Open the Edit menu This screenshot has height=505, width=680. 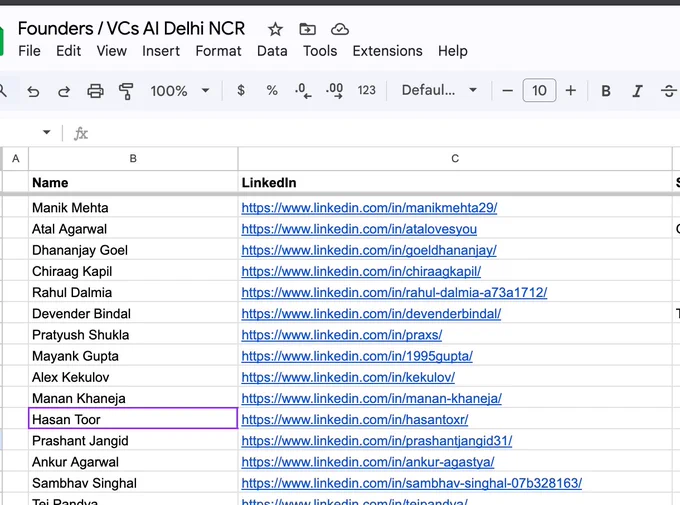point(69,51)
